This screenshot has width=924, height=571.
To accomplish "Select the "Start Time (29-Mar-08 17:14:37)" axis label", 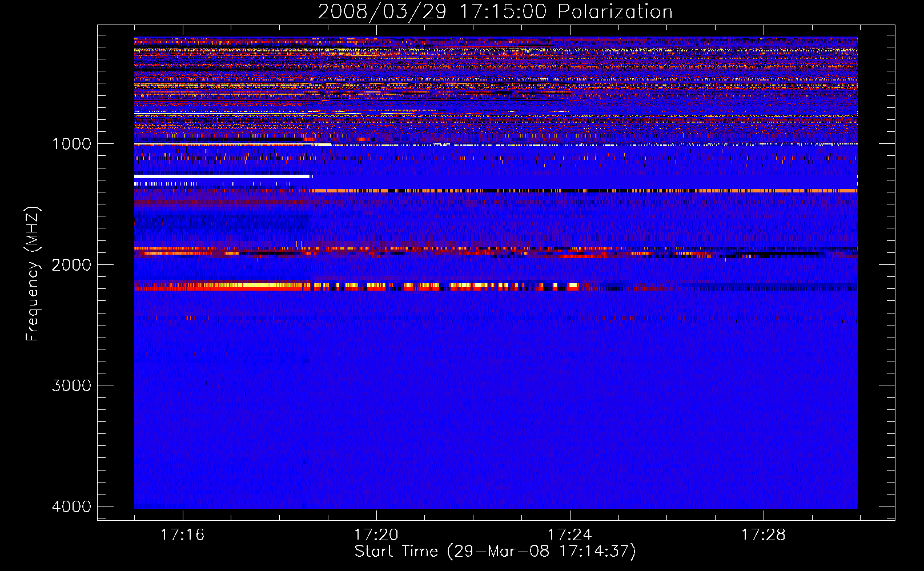I will [x=495, y=552].
